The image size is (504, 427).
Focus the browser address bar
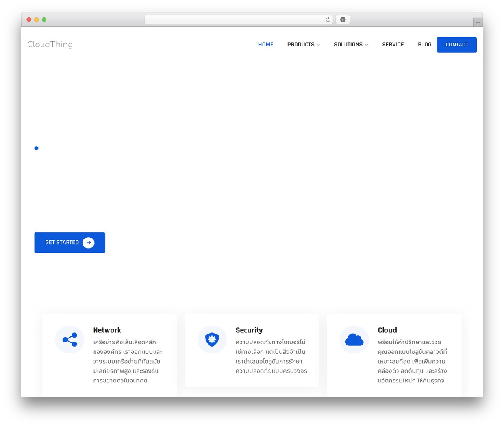pyautogui.click(x=239, y=20)
